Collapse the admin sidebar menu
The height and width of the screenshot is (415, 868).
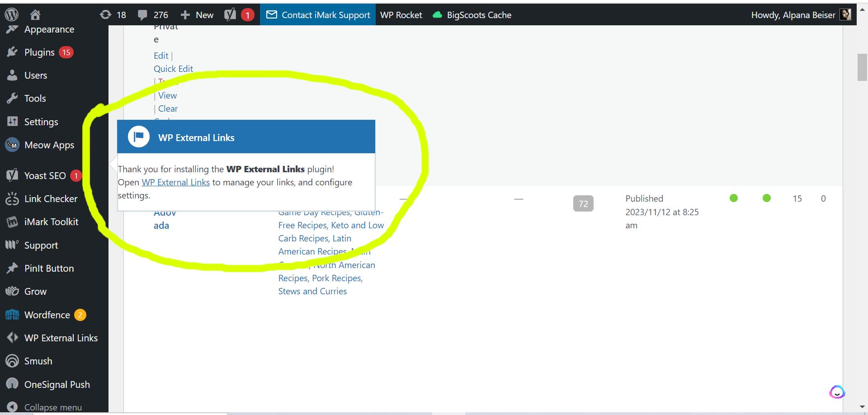point(44,407)
